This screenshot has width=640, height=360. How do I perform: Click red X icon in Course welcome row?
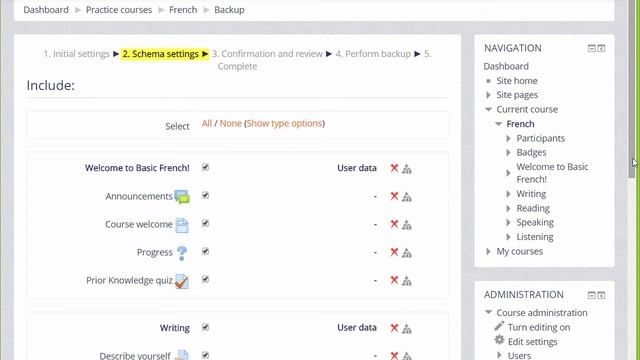pos(394,224)
